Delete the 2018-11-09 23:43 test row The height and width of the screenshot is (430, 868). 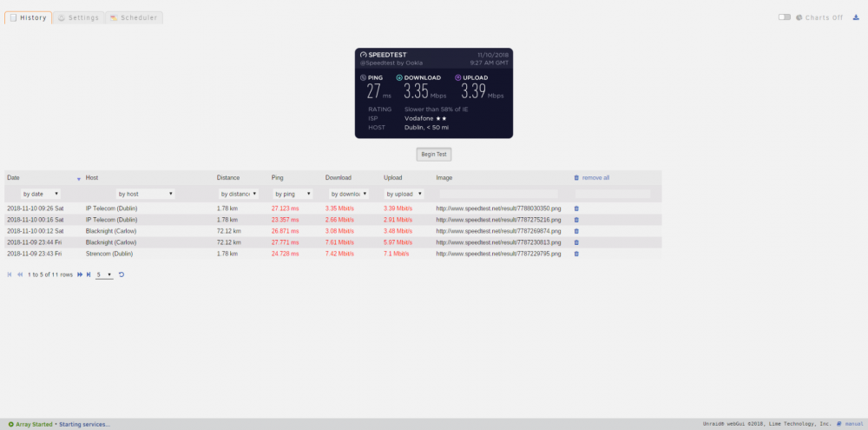pos(576,254)
